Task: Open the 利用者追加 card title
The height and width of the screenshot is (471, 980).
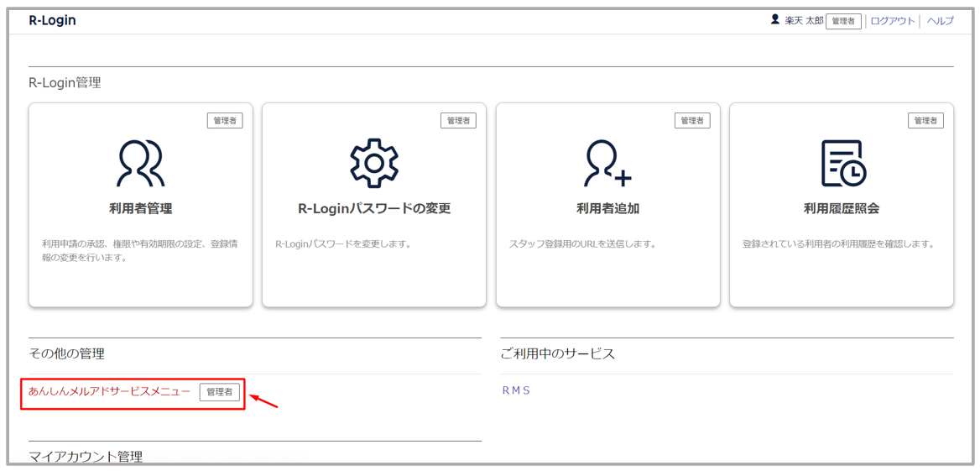Action: (x=607, y=209)
